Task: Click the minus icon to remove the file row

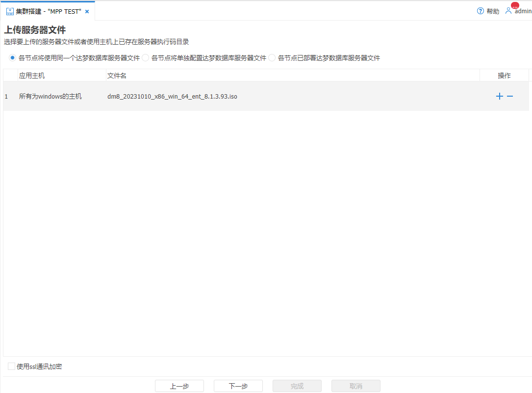Action: tap(510, 96)
